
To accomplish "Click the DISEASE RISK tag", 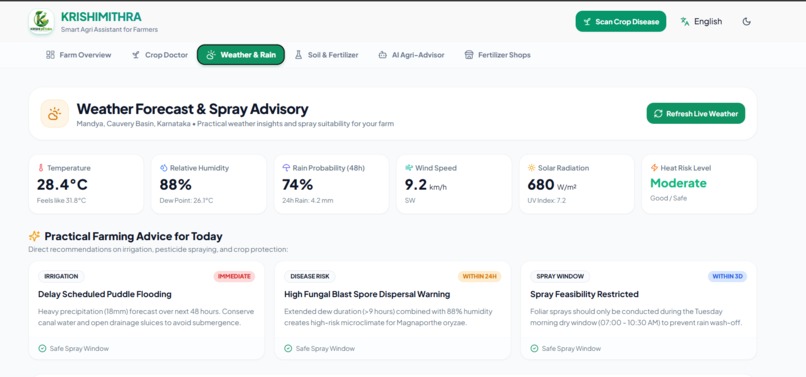I will tap(309, 276).
